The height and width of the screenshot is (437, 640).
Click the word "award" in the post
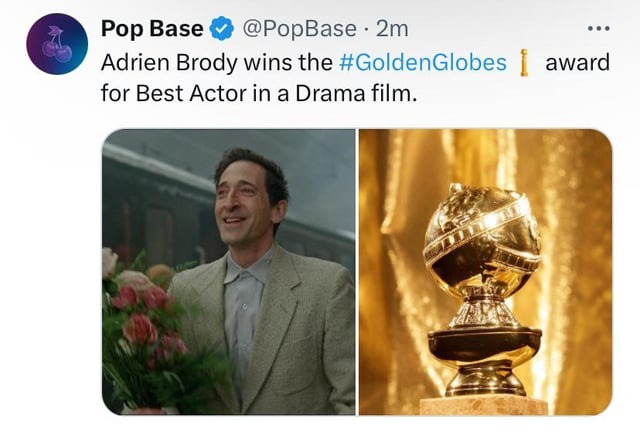[x=577, y=62]
